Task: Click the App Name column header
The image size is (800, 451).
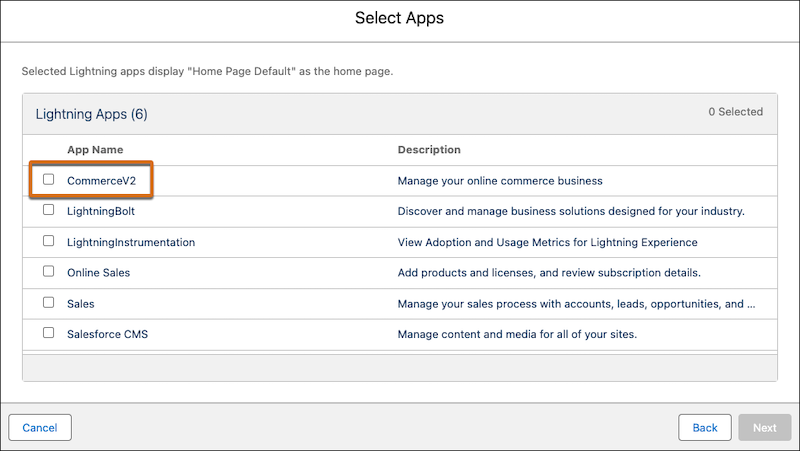Action: tap(95, 149)
